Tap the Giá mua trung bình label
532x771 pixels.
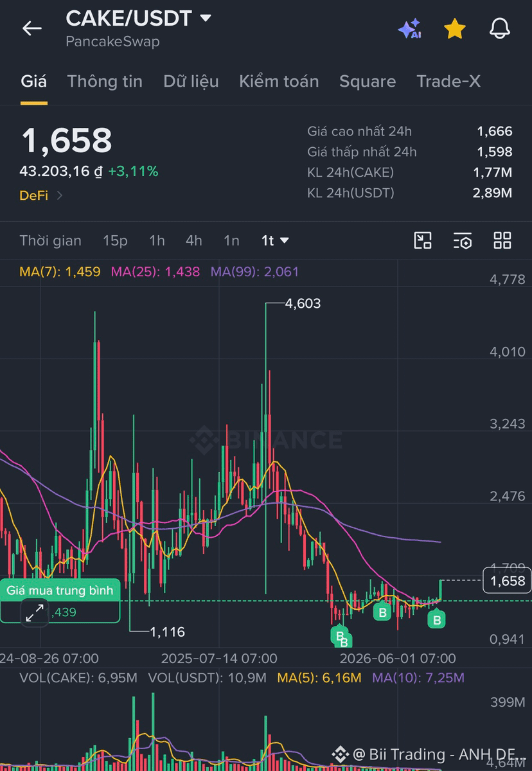60,590
